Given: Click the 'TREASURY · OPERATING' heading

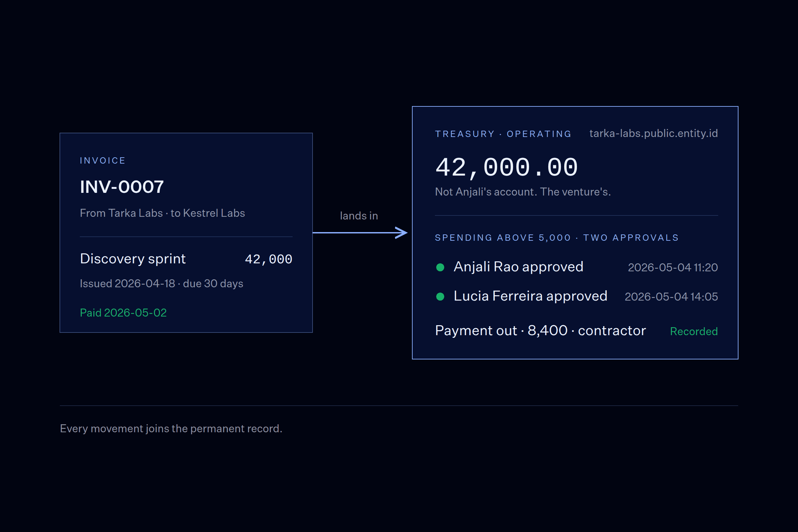Looking at the screenshot, I should tap(503, 134).
